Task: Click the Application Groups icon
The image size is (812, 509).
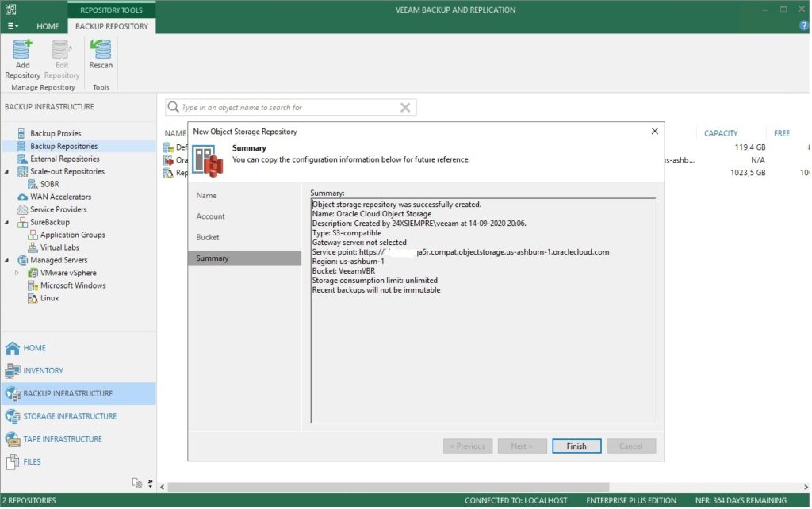Action: coord(33,235)
